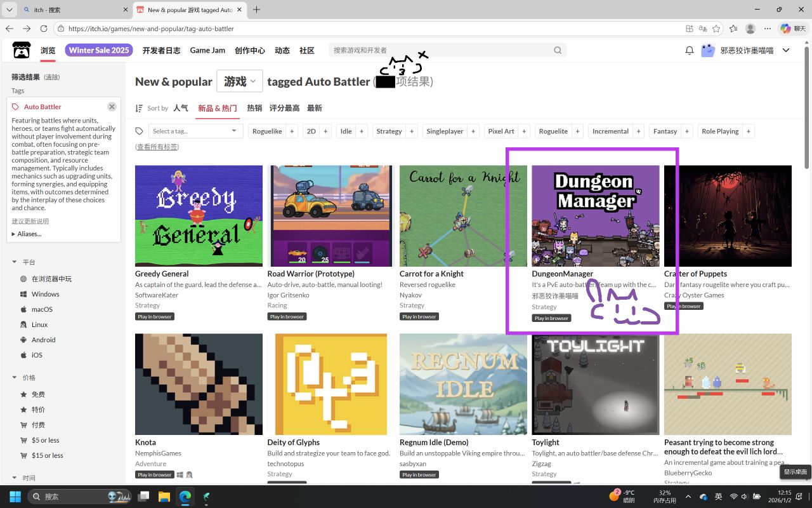
Task: Expand the Aliases disclosure triangle
Action: (13, 234)
